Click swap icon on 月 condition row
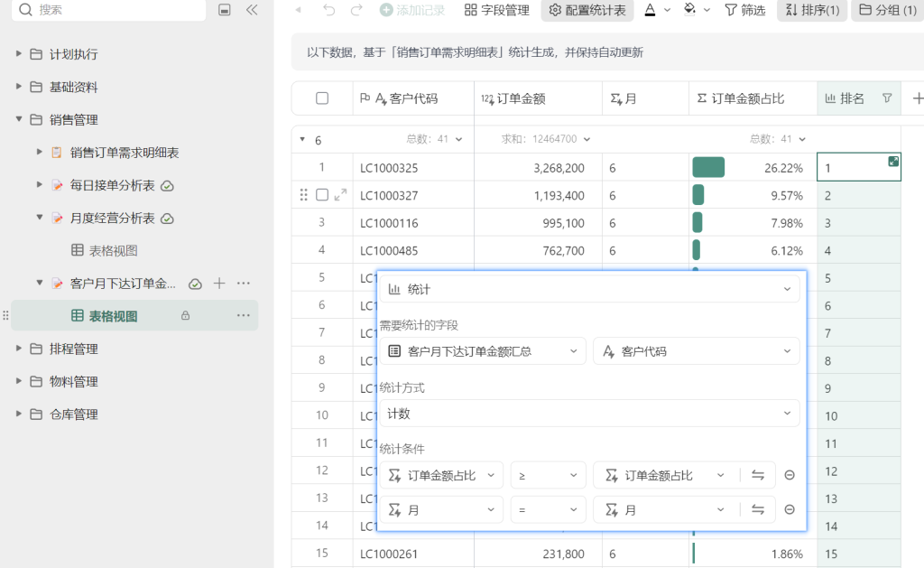This screenshot has height=568, width=924. pos(758,509)
